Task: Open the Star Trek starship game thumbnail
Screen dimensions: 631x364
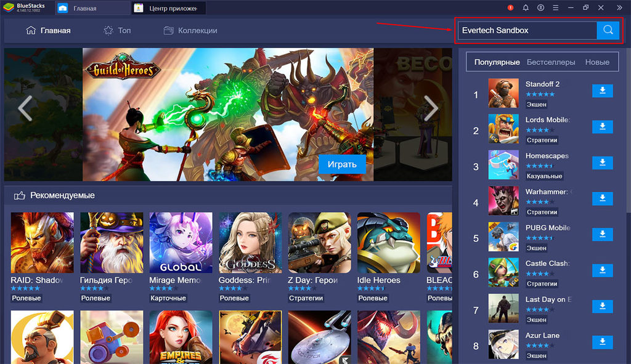Action: pos(320,337)
